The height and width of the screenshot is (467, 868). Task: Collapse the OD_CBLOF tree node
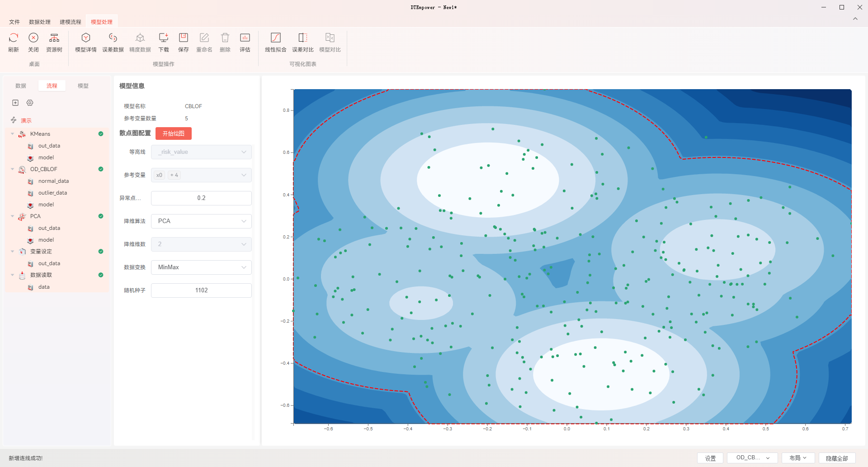pos(13,169)
